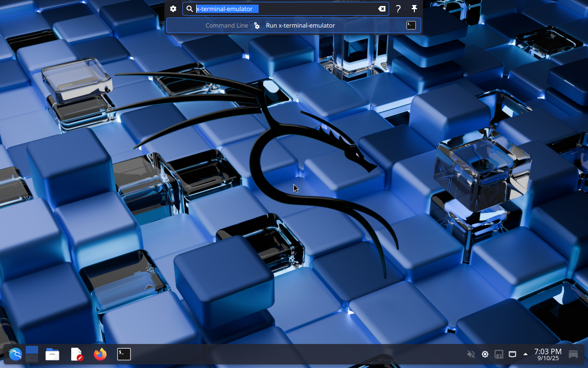
Task: Click into the x-terminal-emulator search field
Action: point(286,9)
